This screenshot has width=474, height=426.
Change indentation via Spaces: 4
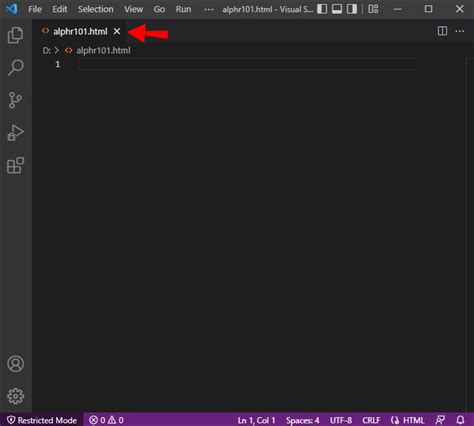tap(303, 420)
